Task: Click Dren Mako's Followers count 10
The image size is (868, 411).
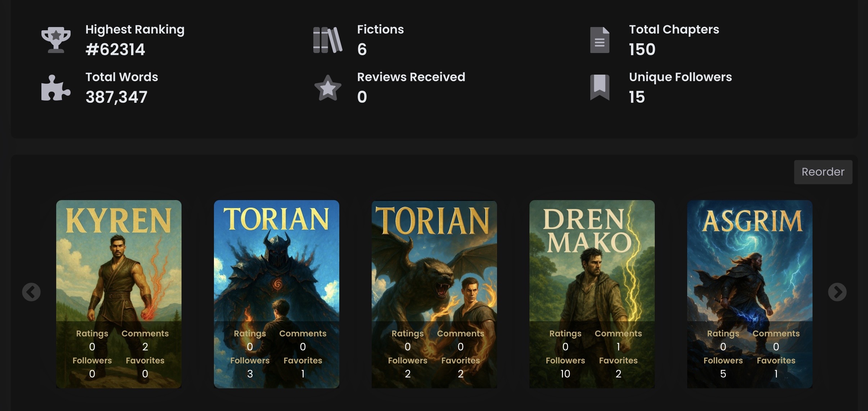Action: (x=565, y=374)
